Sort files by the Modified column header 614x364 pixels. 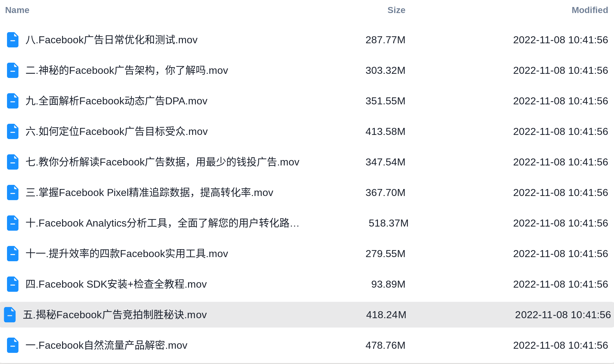590,10
